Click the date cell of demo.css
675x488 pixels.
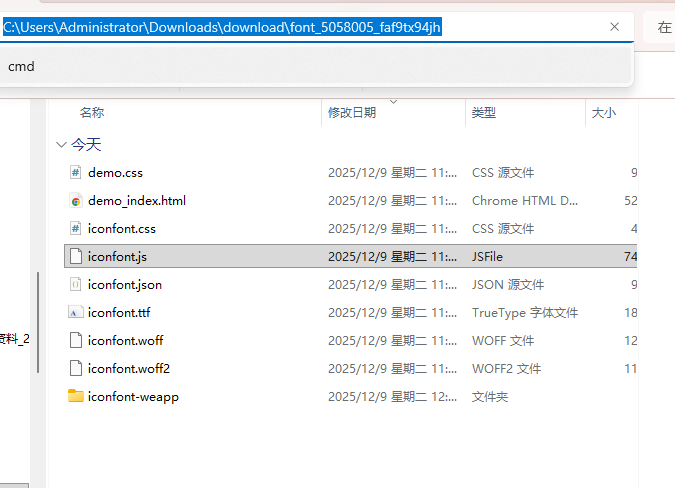click(393, 173)
